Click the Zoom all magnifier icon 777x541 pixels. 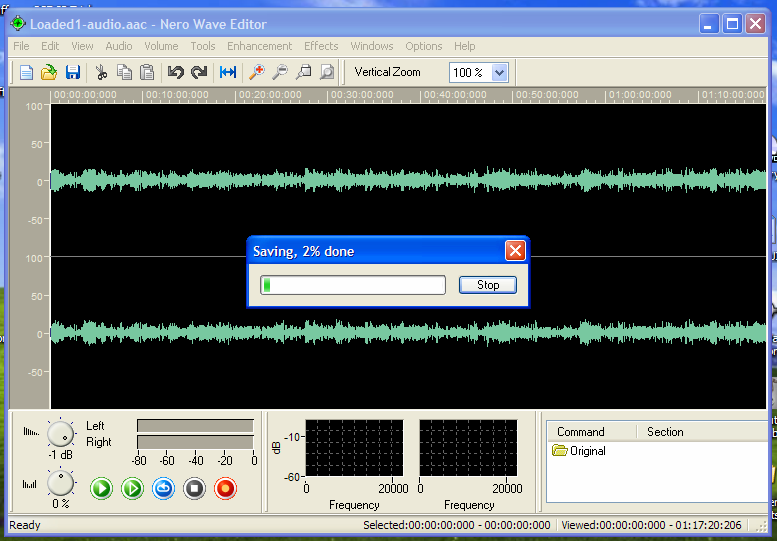coord(327,72)
